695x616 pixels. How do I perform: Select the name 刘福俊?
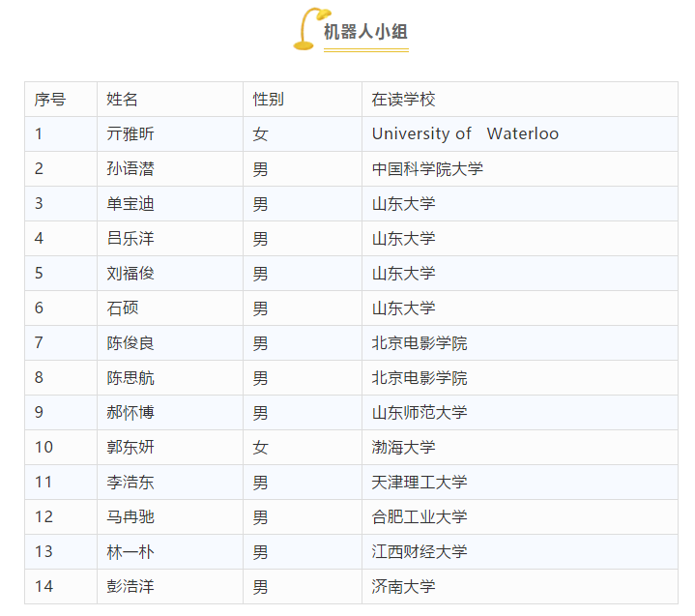(x=130, y=274)
